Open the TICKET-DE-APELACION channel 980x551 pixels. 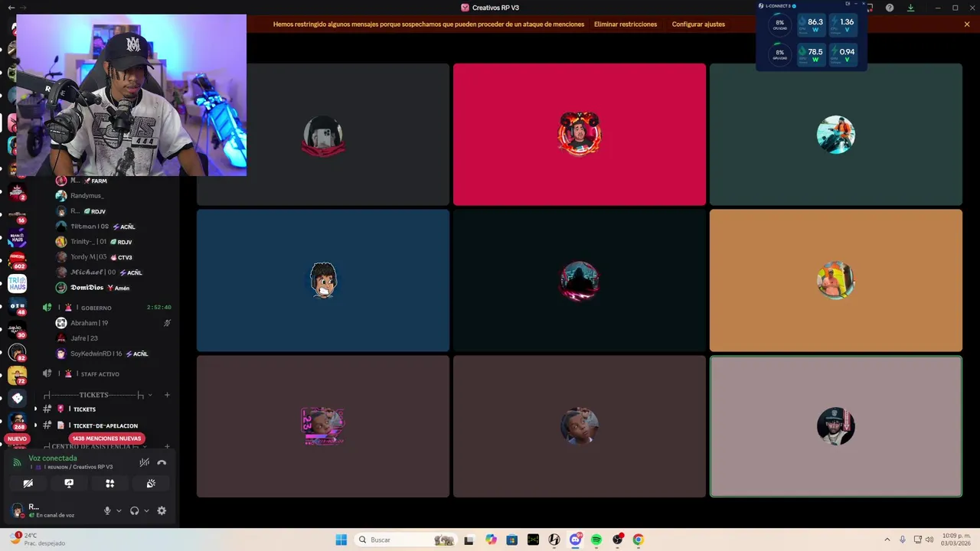(x=106, y=425)
